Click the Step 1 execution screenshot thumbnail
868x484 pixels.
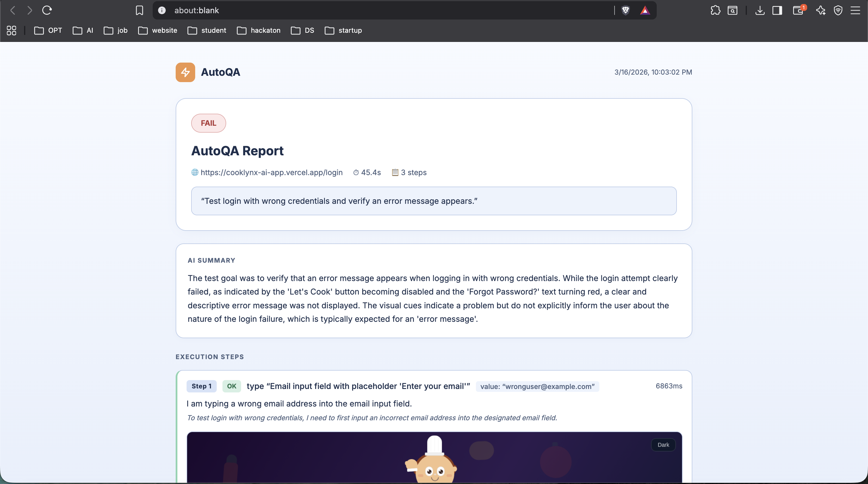434,458
